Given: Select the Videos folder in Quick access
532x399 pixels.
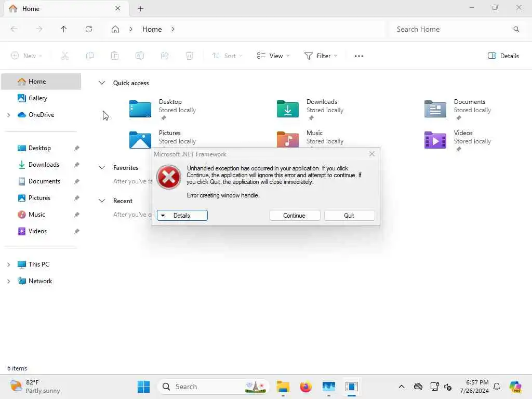Looking at the screenshot, I should (458, 140).
